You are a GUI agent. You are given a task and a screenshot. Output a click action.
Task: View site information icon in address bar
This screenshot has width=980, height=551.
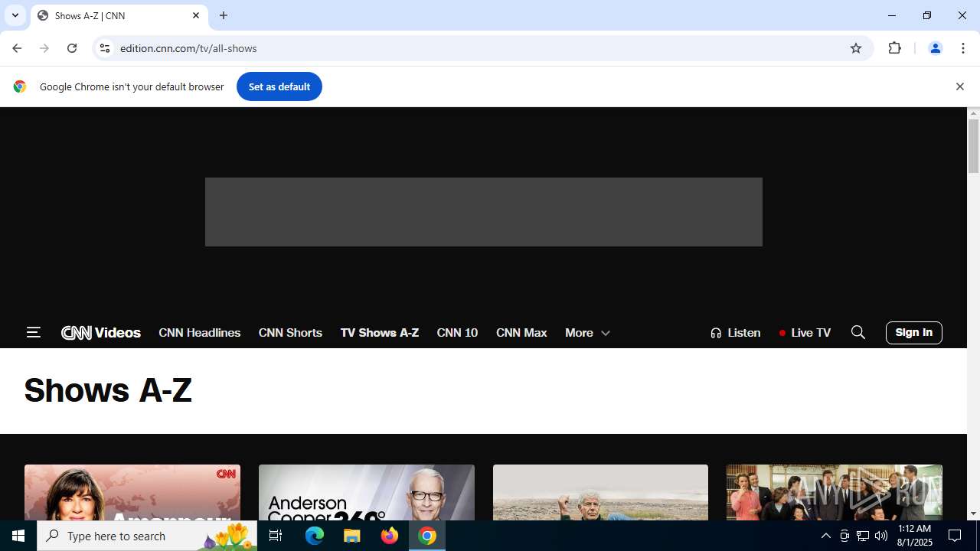(x=105, y=48)
